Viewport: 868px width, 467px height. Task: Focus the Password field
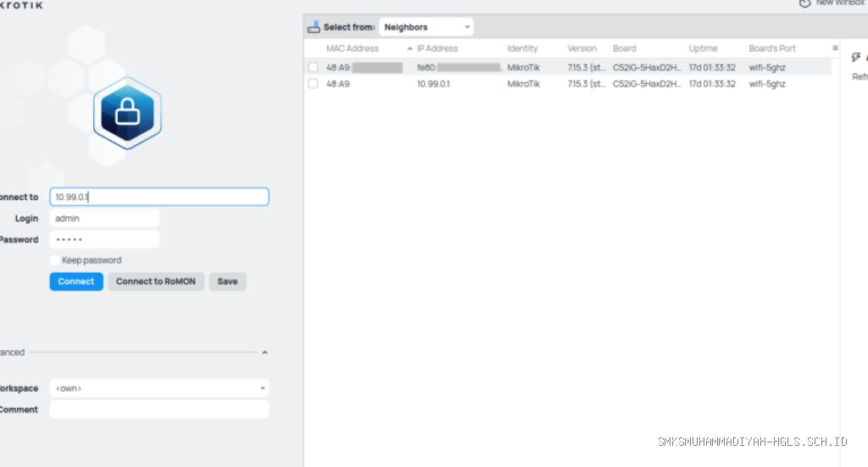(x=104, y=240)
